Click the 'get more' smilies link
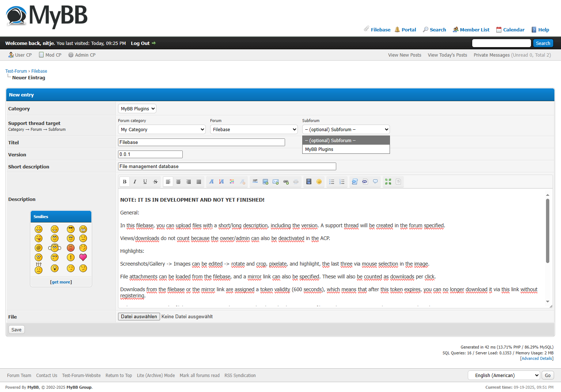The height and width of the screenshot is (392, 561). pyautogui.click(x=61, y=282)
